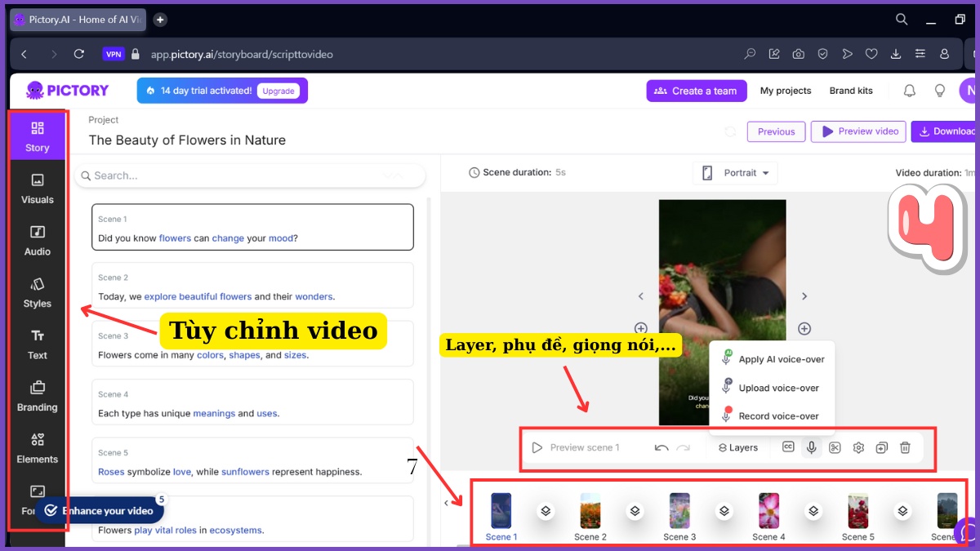Open the Visuals sidebar panel
The height and width of the screenshot is (551, 980).
point(37,189)
